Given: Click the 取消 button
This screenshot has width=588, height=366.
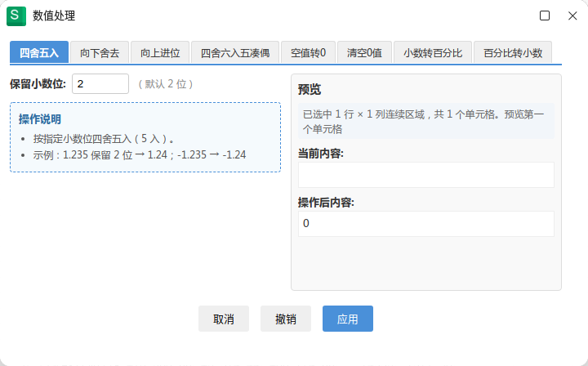Looking at the screenshot, I should (224, 319).
